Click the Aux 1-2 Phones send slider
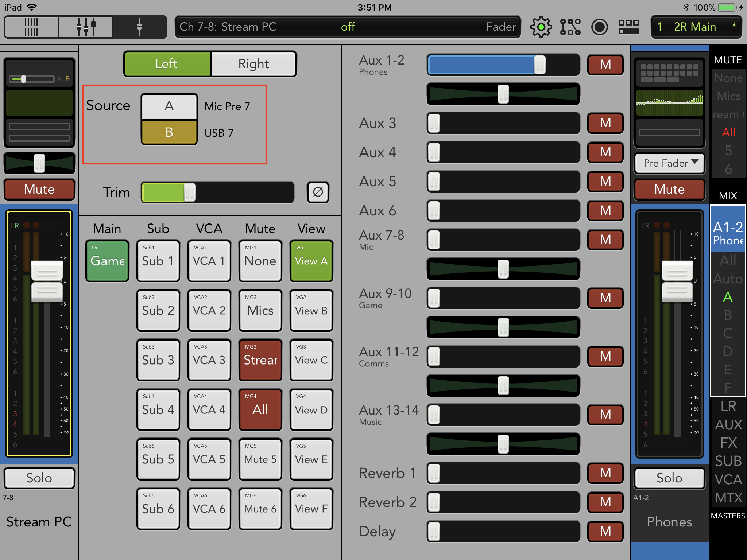747x560 pixels. pyautogui.click(x=503, y=65)
